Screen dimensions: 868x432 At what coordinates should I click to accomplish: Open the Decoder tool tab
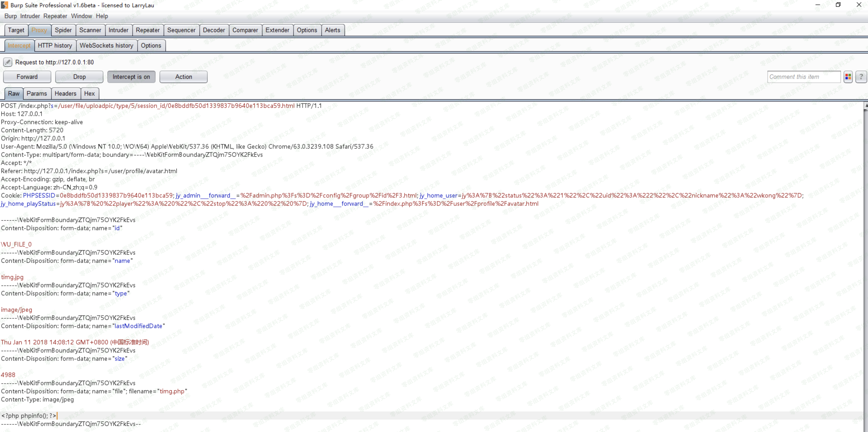214,30
